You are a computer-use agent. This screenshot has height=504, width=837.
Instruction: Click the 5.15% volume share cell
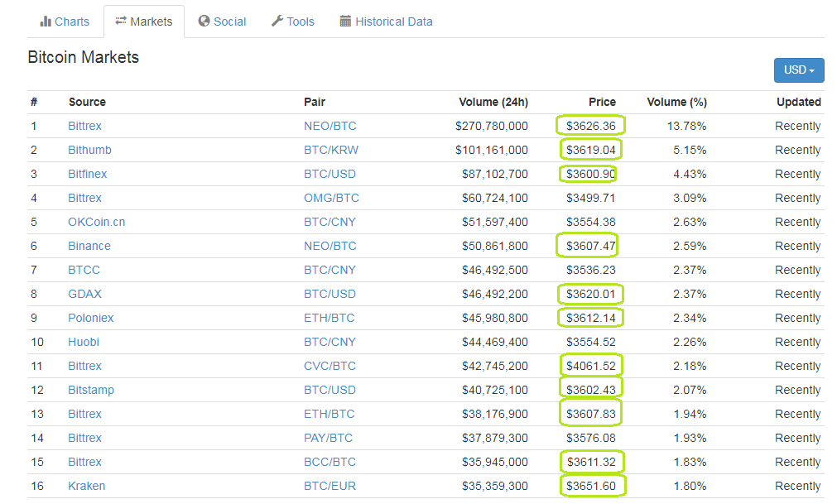pyautogui.click(x=690, y=150)
